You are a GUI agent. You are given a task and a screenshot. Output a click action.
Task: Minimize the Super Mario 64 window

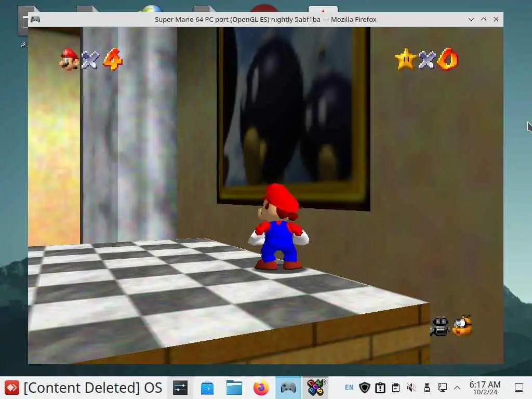[471, 19]
